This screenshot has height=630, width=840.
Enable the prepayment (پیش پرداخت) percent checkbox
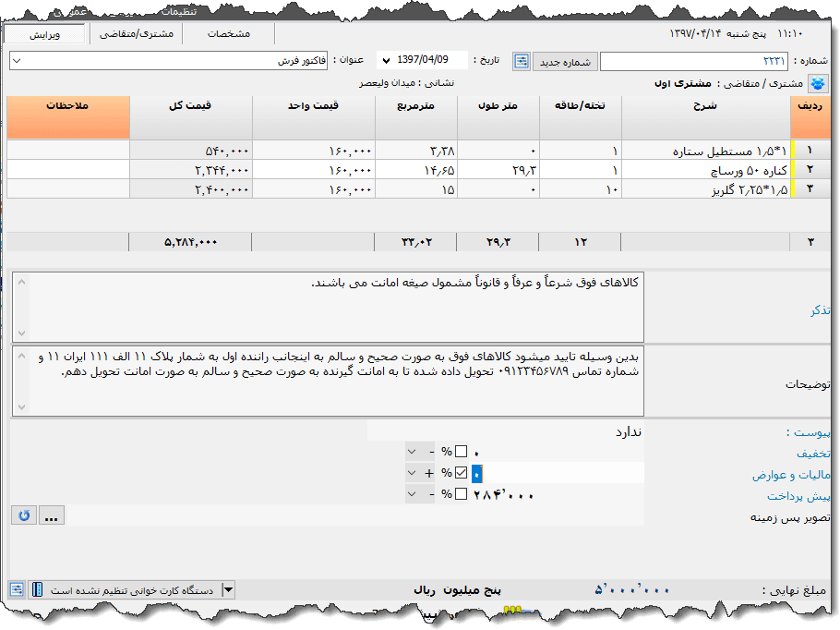pos(461,494)
